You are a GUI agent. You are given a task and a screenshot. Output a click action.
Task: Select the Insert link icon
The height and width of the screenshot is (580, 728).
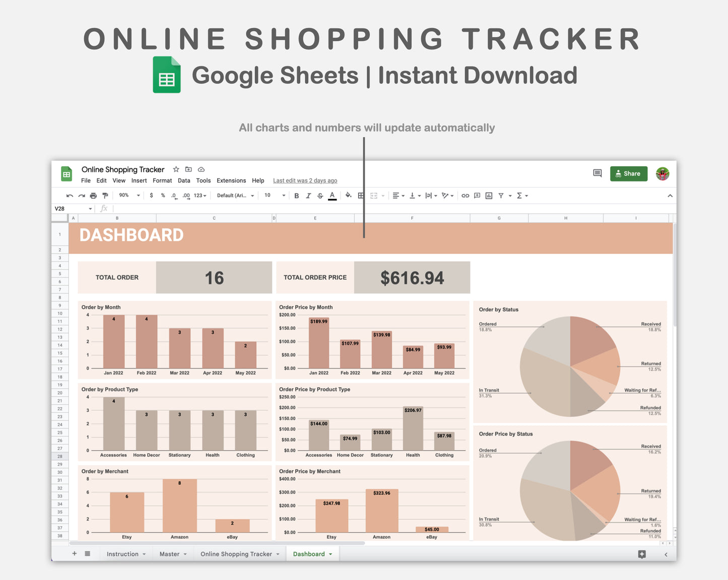pos(465,195)
